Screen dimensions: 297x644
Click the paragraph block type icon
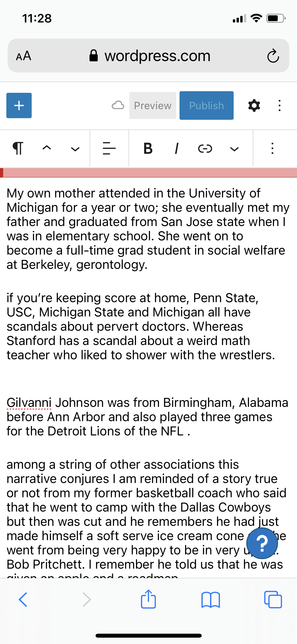coord(18,148)
